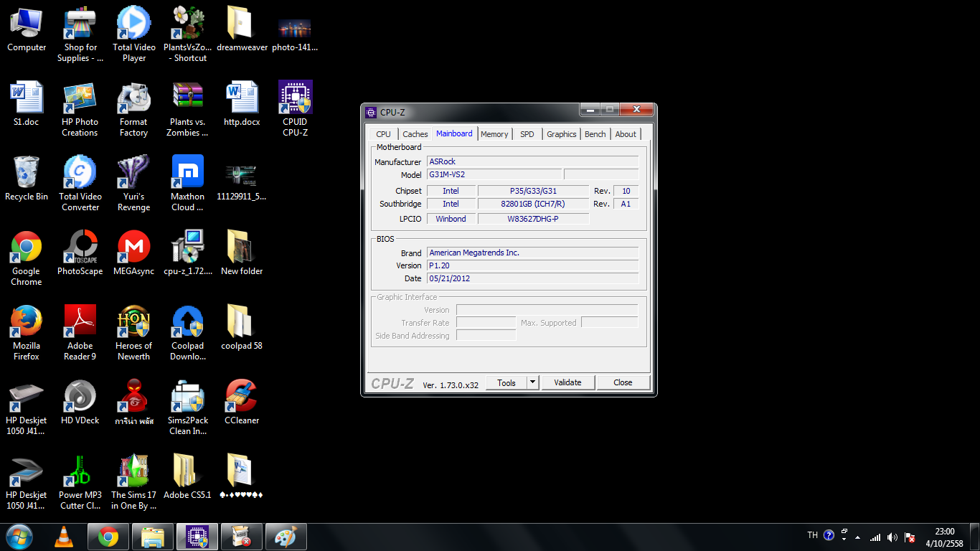Open Heroes of Newerth shortcut
The image size is (980, 551).
[133, 322]
